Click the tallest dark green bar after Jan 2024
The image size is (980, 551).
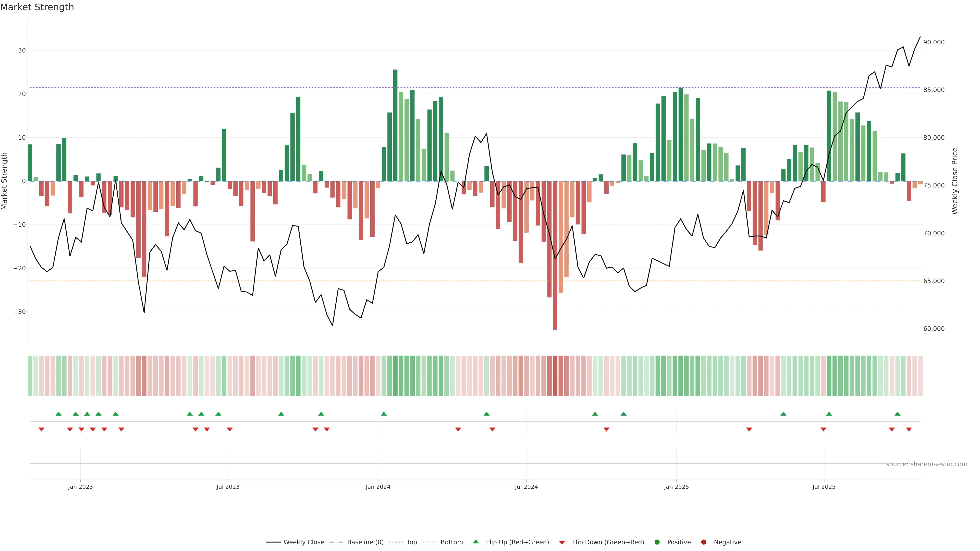[x=395, y=126]
